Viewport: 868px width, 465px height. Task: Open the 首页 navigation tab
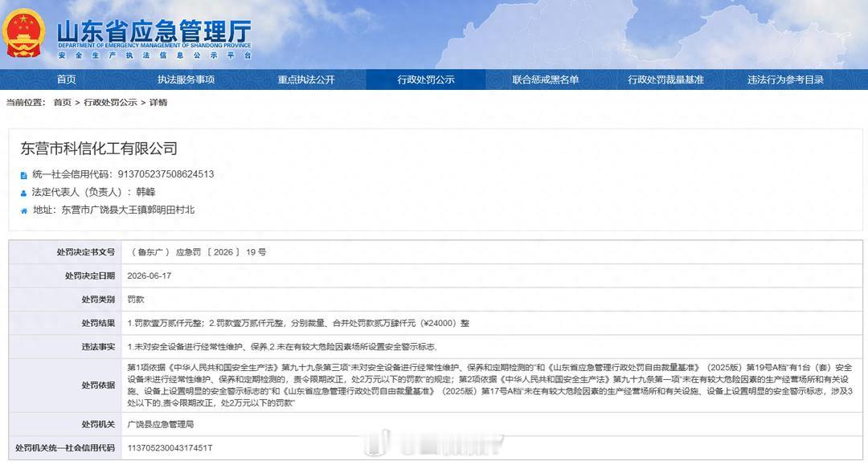(x=67, y=80)
